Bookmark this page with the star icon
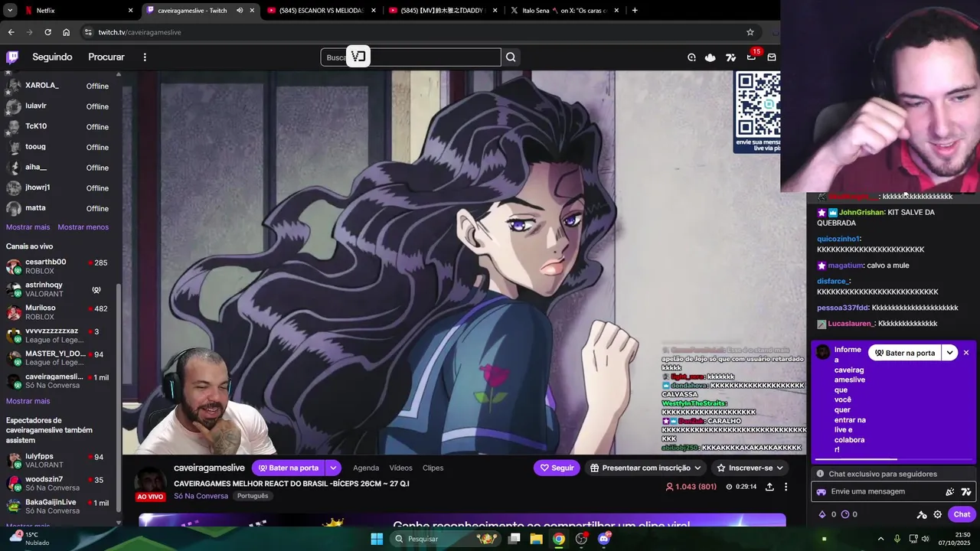The height and width of the screenshot is (551, 980). point(750,32)
